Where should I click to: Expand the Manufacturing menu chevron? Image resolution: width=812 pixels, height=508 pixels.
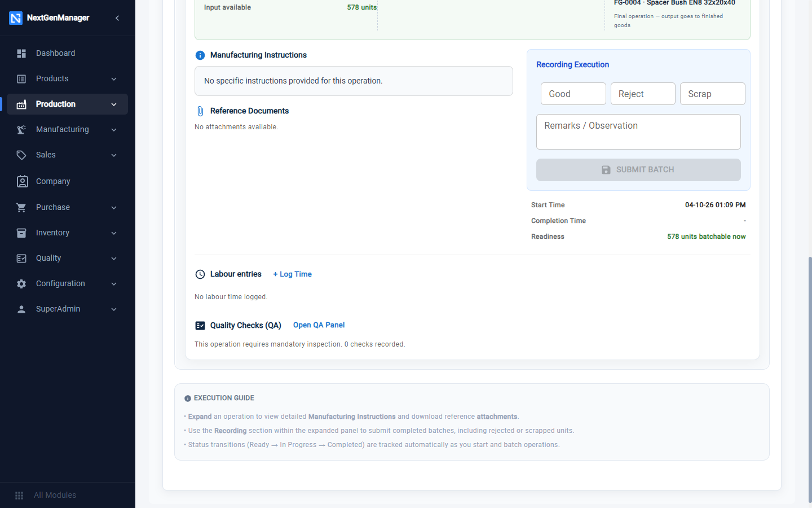coord(114,130)
